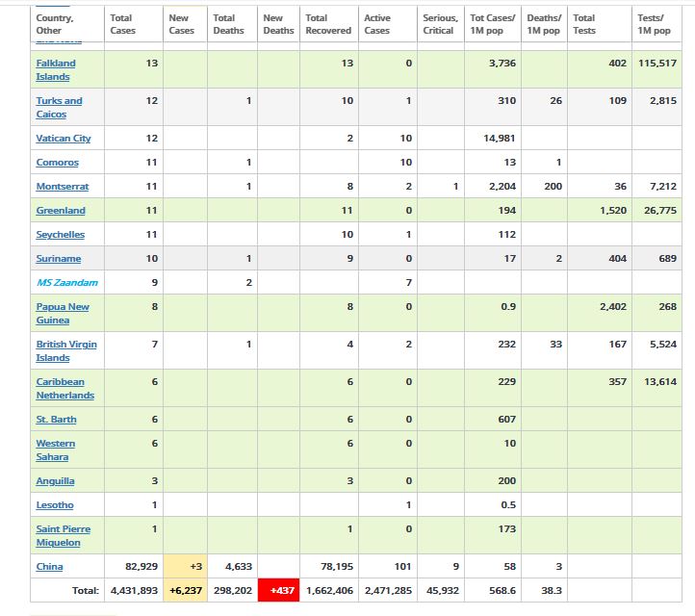
Task: Click the Deaths/1M pop column header
Action: click(x=544, y=24)
